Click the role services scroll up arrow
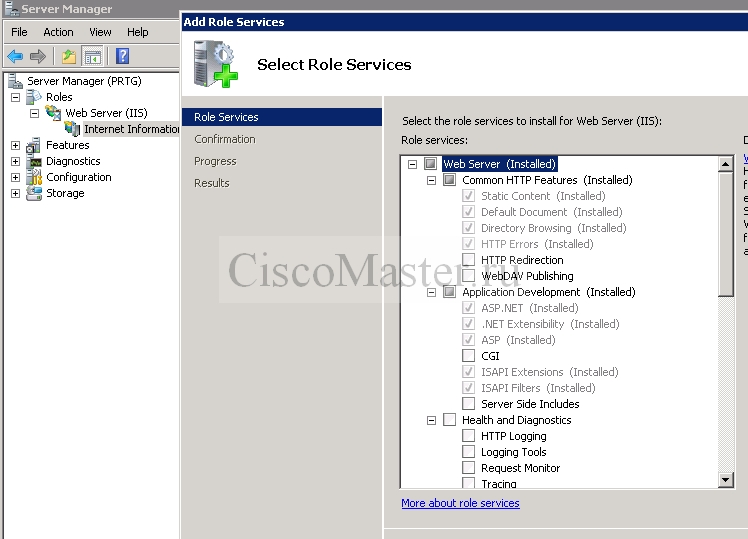 coord(726,164)
